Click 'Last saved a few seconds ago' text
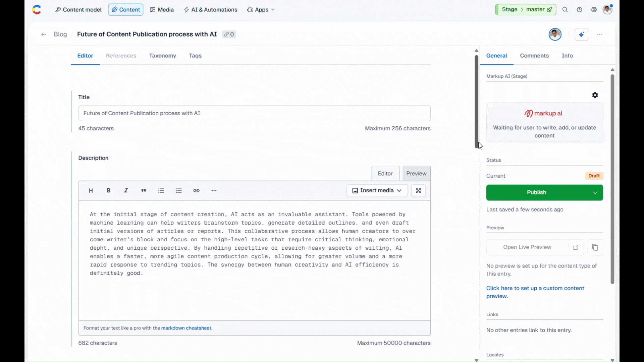This screenshot has width=644, height=362. [525, 210]
